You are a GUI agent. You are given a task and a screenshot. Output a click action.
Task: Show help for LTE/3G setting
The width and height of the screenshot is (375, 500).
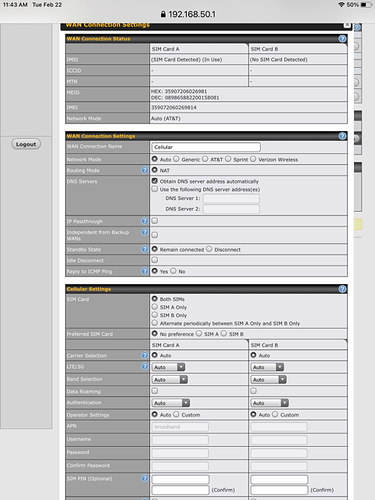pyautogui.click(x=145, y=366)
